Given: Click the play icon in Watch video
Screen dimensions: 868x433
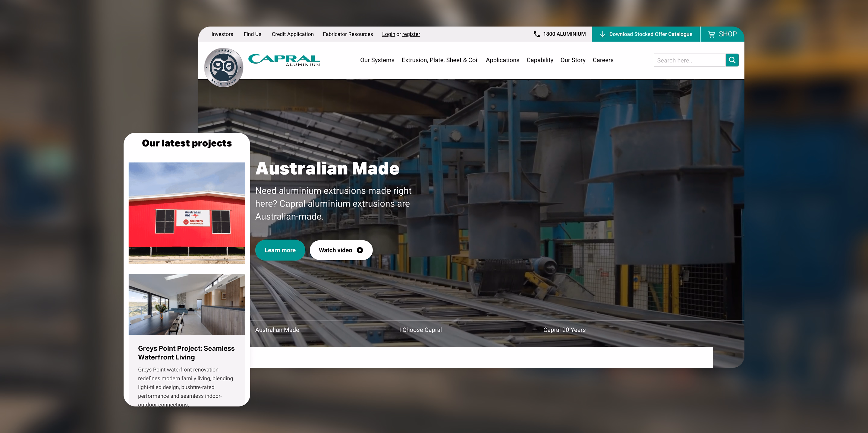Looking at the screenshot, I should pyautogui.click(x=360, y=250).
